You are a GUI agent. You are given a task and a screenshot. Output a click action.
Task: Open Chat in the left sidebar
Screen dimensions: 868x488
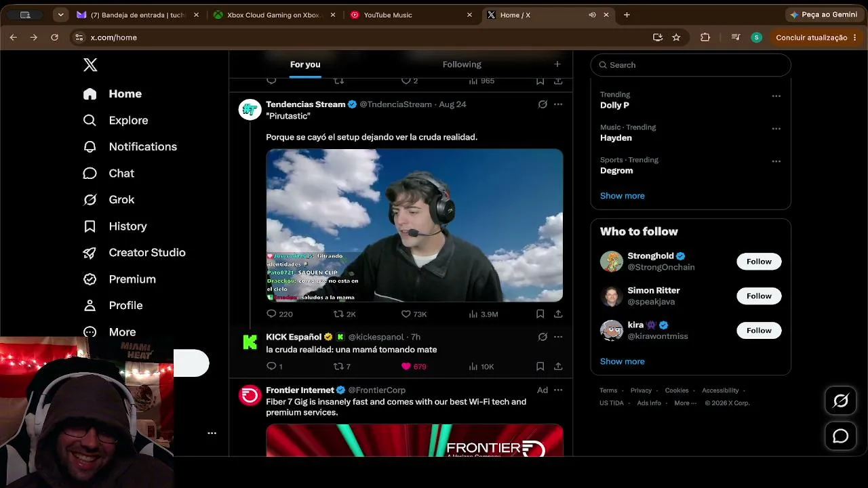pyautogui.click(x=108, y=174)
